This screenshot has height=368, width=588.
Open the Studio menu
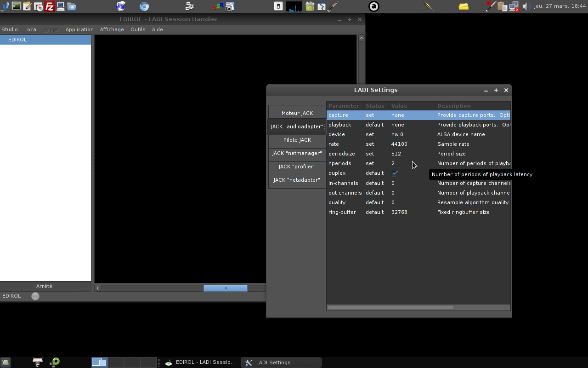[10, 29]
